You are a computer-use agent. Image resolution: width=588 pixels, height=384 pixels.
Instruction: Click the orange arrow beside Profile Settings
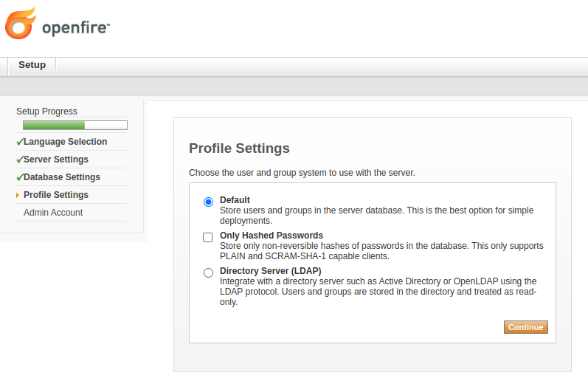tap(18, 196)
